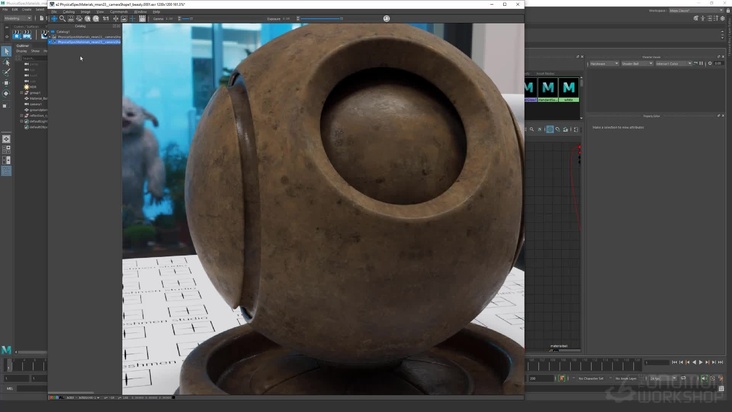This screenshot has height=412, width=732.
Task: Select camera1 in the Outliner
Action: (x=36, y=104)
